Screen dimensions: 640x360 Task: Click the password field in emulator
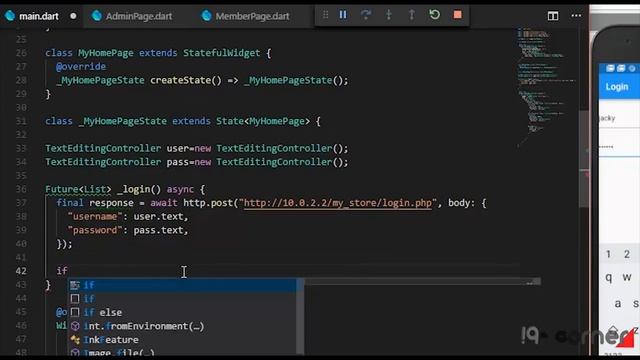(x=619, y=146)
